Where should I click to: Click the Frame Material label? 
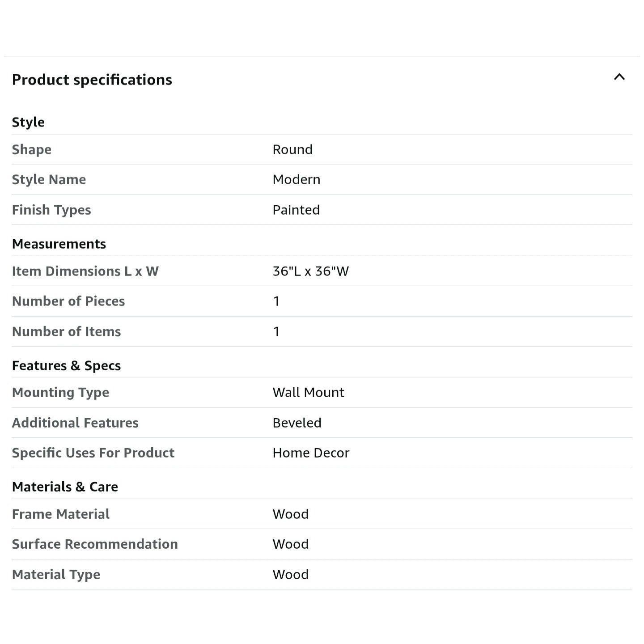(x=60, y=514)
